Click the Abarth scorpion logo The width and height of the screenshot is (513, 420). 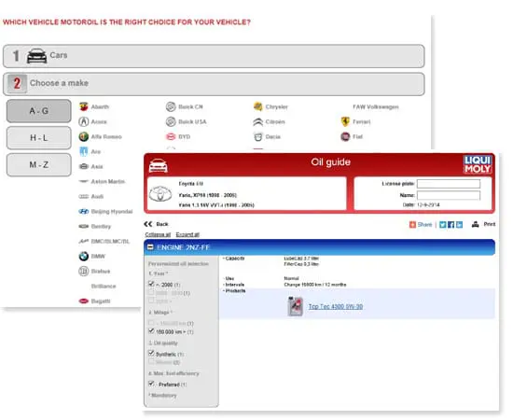[83, 106]
